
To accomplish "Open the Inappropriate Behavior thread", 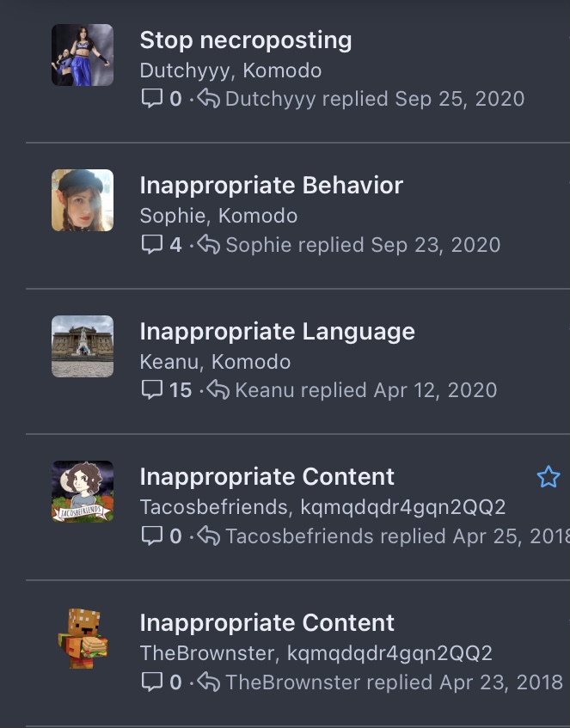I will (x=272, y=186).
